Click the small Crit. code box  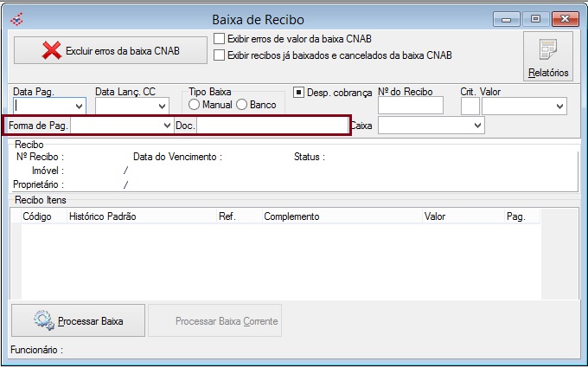pos(470,107)
